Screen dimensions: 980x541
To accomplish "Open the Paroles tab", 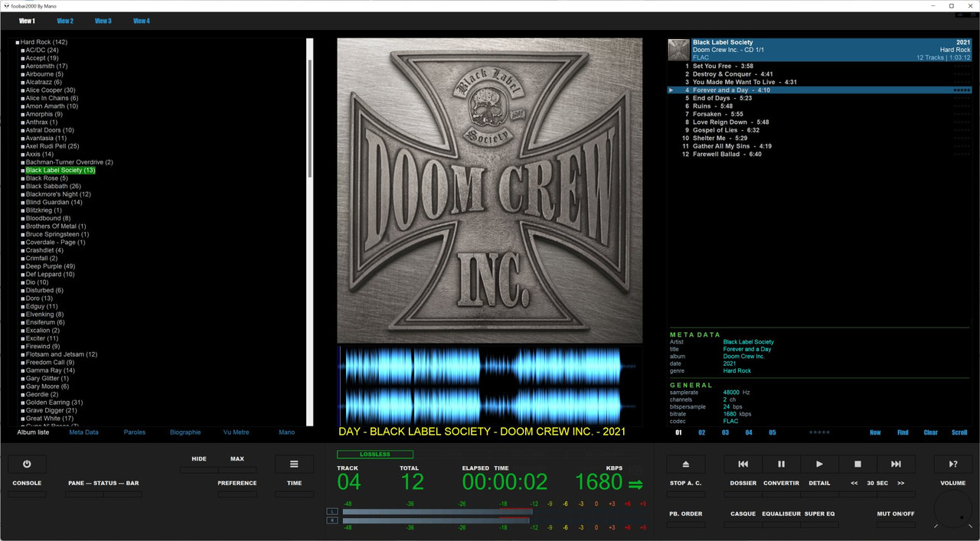I will pos(135,432).
